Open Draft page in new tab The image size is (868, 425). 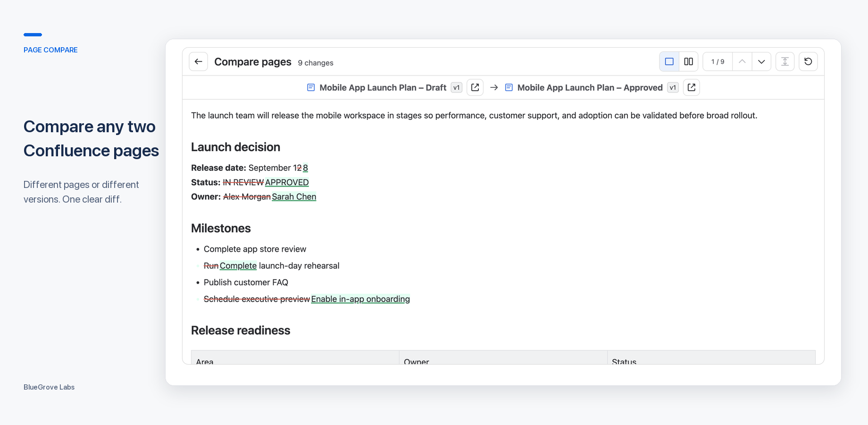(x=475, y=87)
